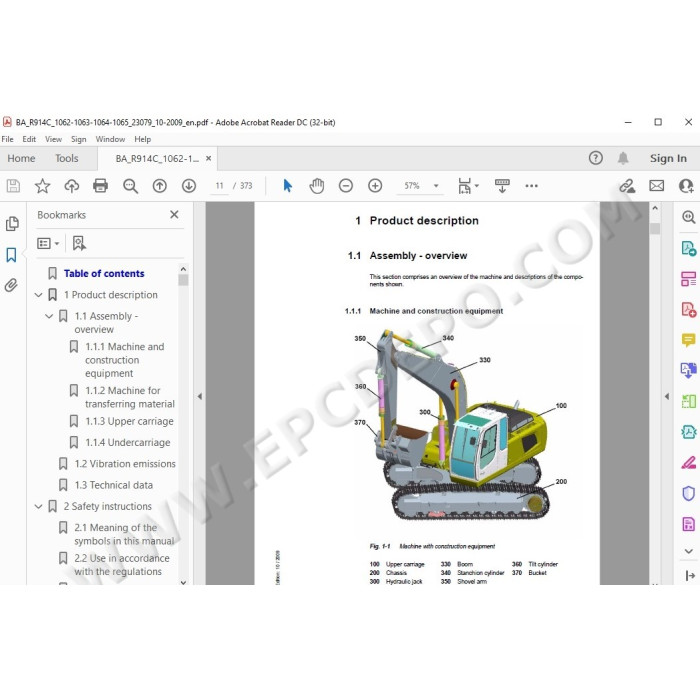Open the Edit menu
Screen dimensions: 700x700
coord(29,139)
